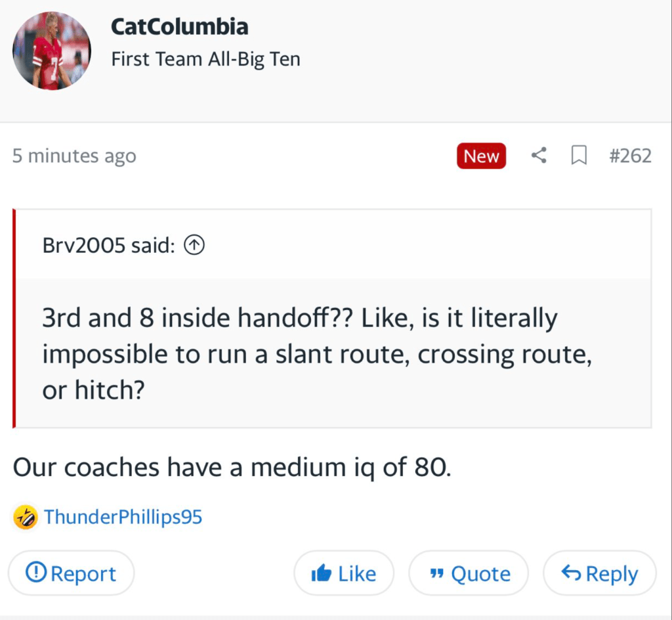Viewport: 672px width, 620px height.
Task: Click the reply arrow icon
Action: (571, 574)
